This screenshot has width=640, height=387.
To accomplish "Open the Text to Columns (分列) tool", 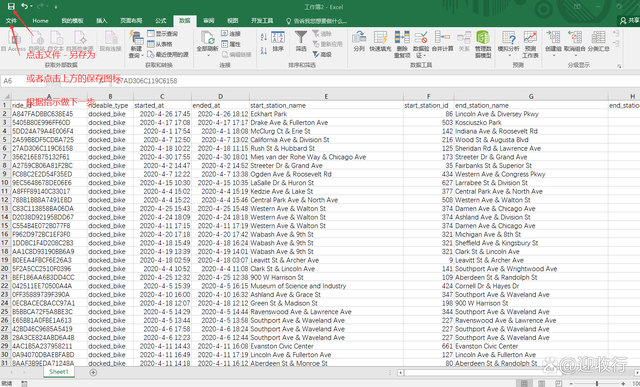I will pyautogui.click(x=359, y=42).
